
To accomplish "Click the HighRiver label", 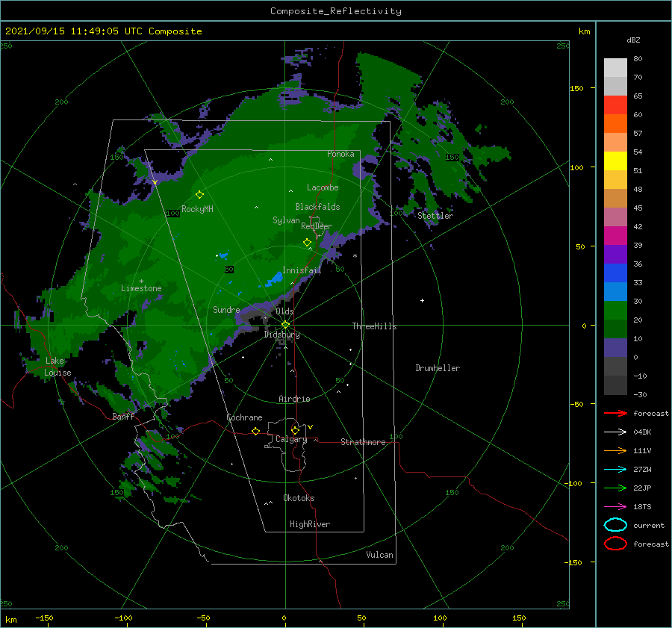I will (310, 524).
